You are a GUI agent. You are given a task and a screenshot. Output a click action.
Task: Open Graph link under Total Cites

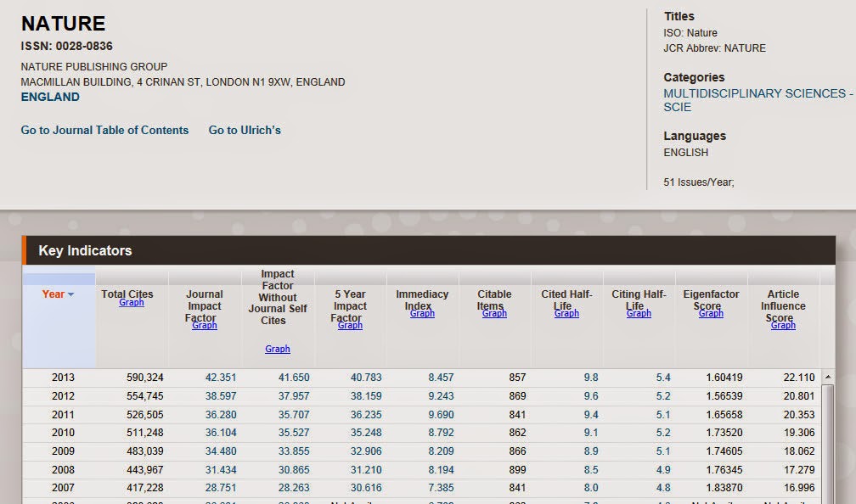[x=132, y=302]
